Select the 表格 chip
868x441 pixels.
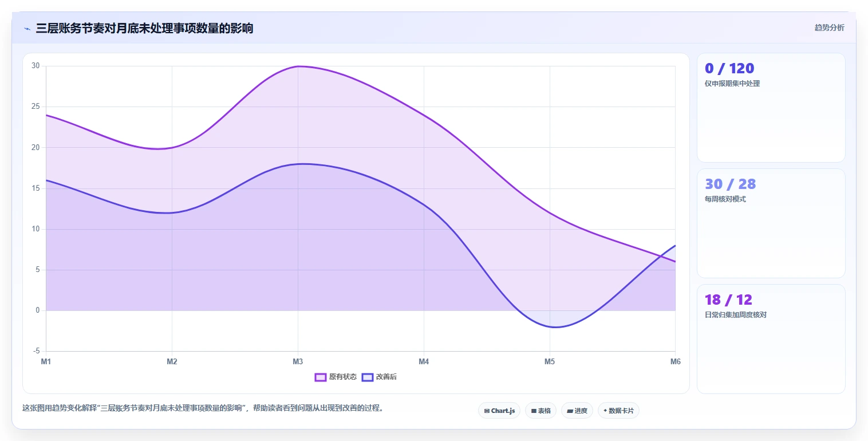click(x=540, y=411)
